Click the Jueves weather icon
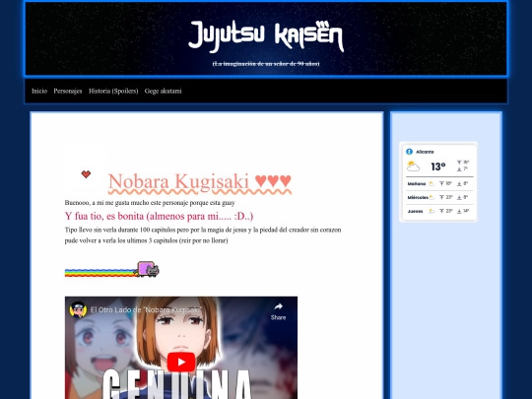This screenshot has height=399, width=532. [x=432, y=211]
